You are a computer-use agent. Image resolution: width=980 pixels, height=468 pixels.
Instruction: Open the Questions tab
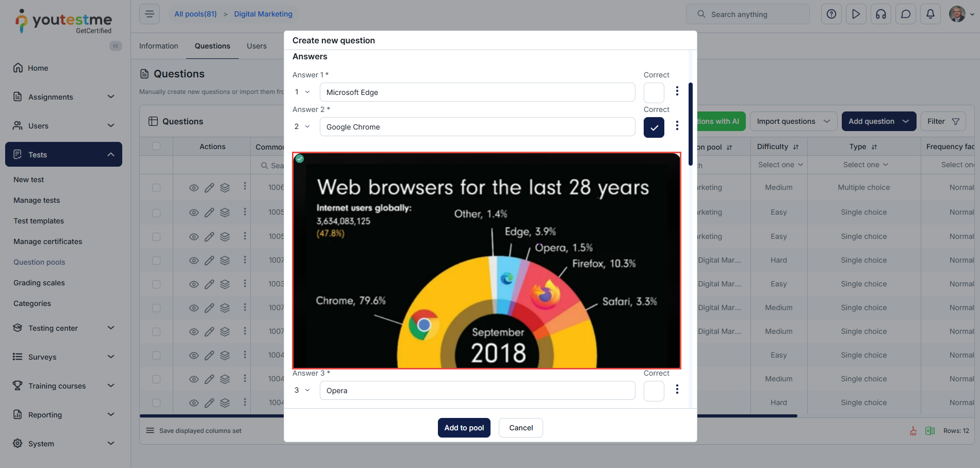pos(213,46)
